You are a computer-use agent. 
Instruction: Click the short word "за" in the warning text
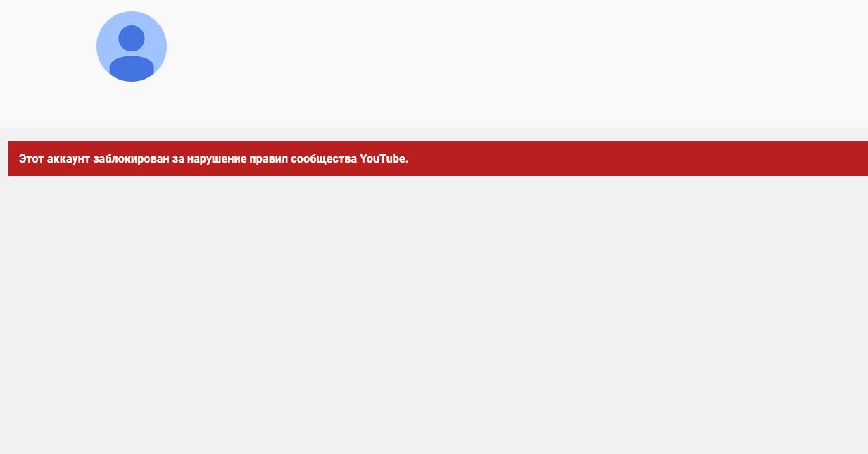pyautogui.click(x=177, y=159)
